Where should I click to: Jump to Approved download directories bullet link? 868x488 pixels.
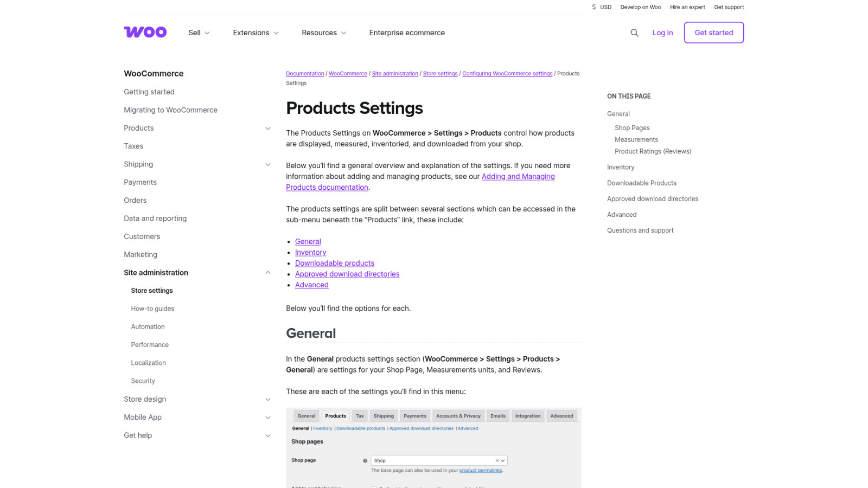coord(347,274)
